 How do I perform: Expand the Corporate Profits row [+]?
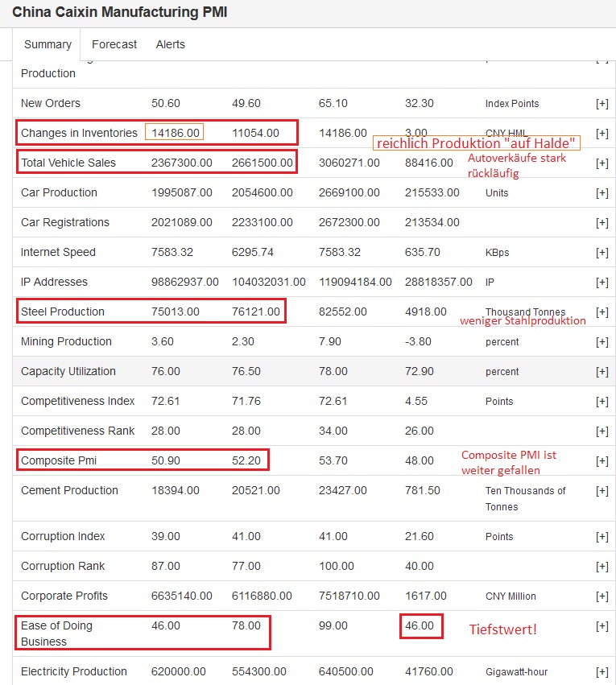pos(602,596)
